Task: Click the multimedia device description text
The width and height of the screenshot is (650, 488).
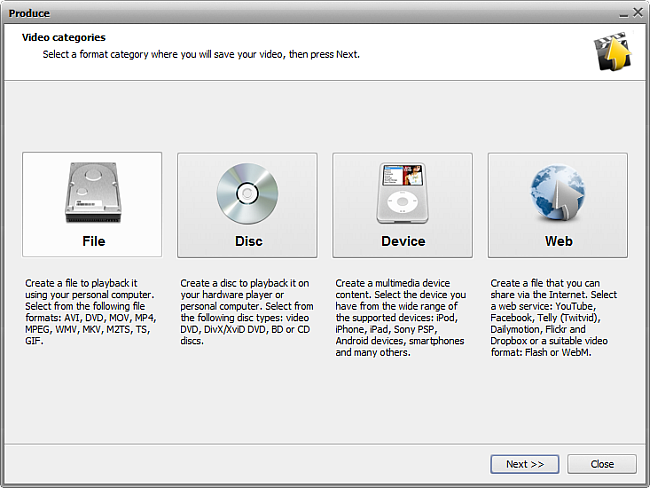Action: [x=400, y=318]
